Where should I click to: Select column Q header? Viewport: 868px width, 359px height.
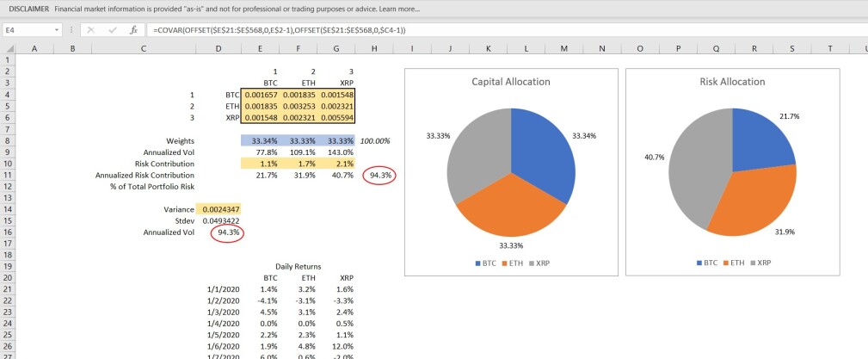tap(716, 49)
